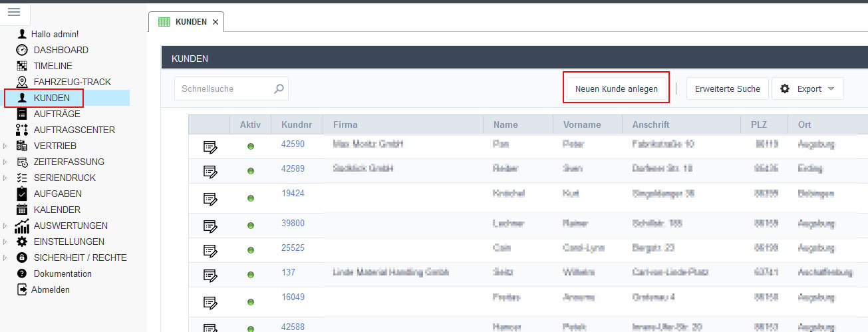Open Fahrzeug-Track map pin icon
This screenshot has height=332, width=868.
tap(22, 82)
